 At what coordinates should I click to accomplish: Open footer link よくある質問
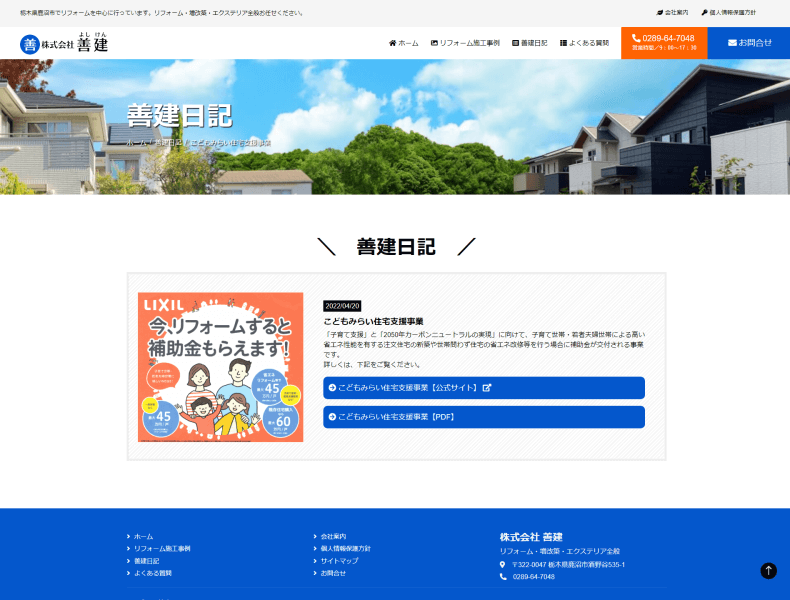tap(153, 573)
